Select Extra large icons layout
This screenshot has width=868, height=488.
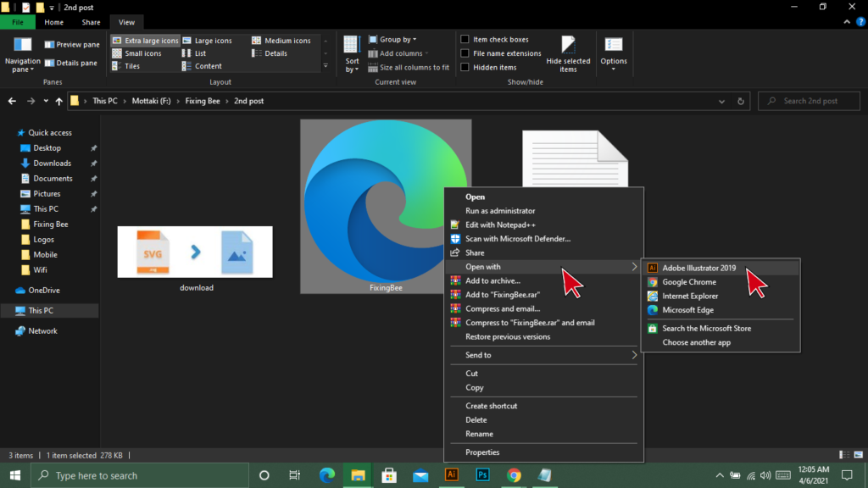click(145, 41)
